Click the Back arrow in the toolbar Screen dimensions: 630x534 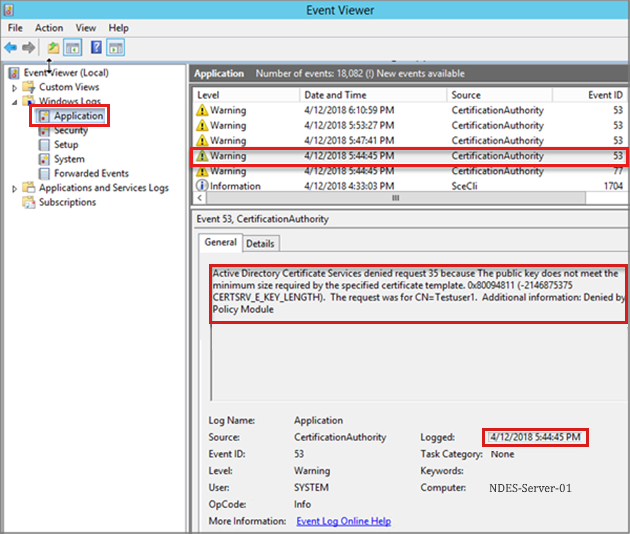pos(11,48)
